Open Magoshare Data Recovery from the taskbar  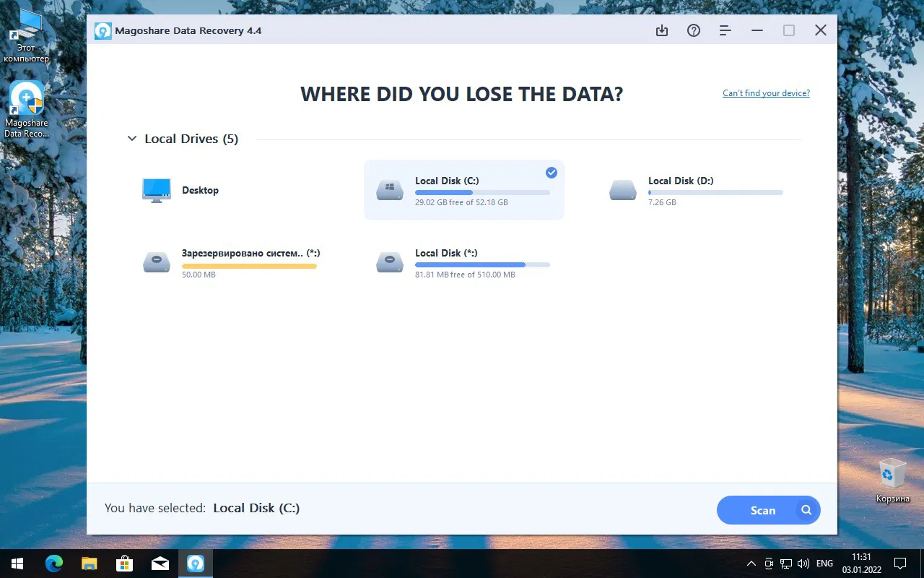point(196,563)
